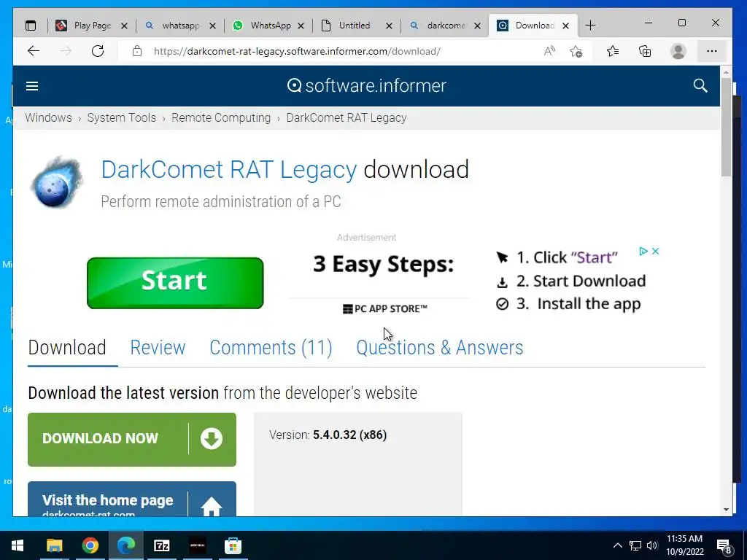Screen dimensions: 747x560
Task: Open the tab actions menu icon
Action: [31, 26]
